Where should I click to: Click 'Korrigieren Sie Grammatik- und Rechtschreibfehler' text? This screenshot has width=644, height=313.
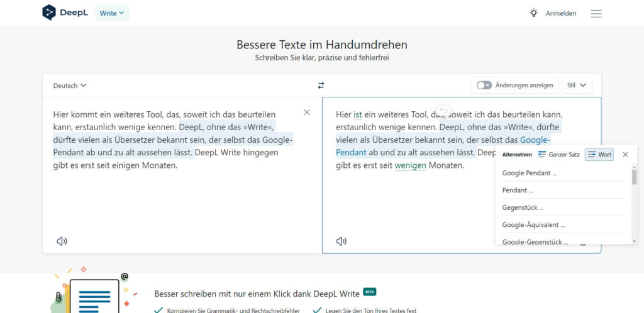(233, 310)
